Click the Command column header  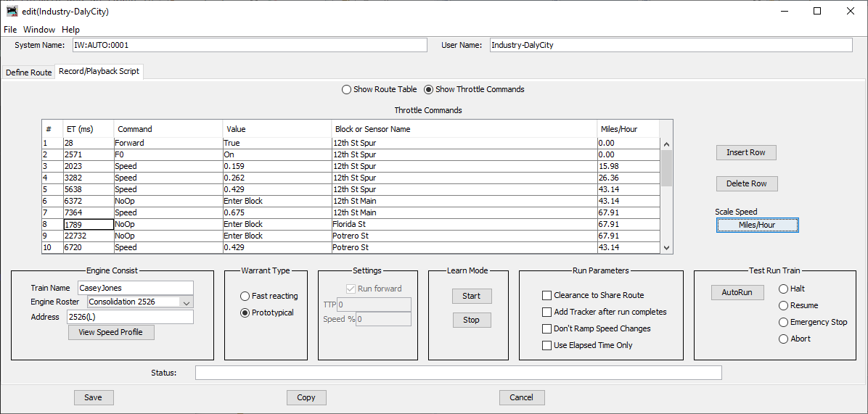[168, 129]
